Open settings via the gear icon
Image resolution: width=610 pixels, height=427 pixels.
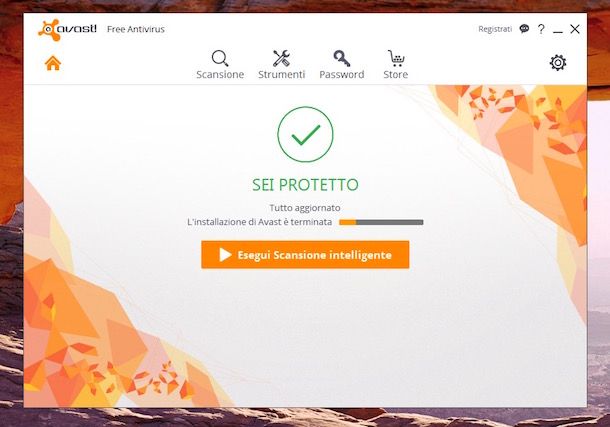pos(558,63)
